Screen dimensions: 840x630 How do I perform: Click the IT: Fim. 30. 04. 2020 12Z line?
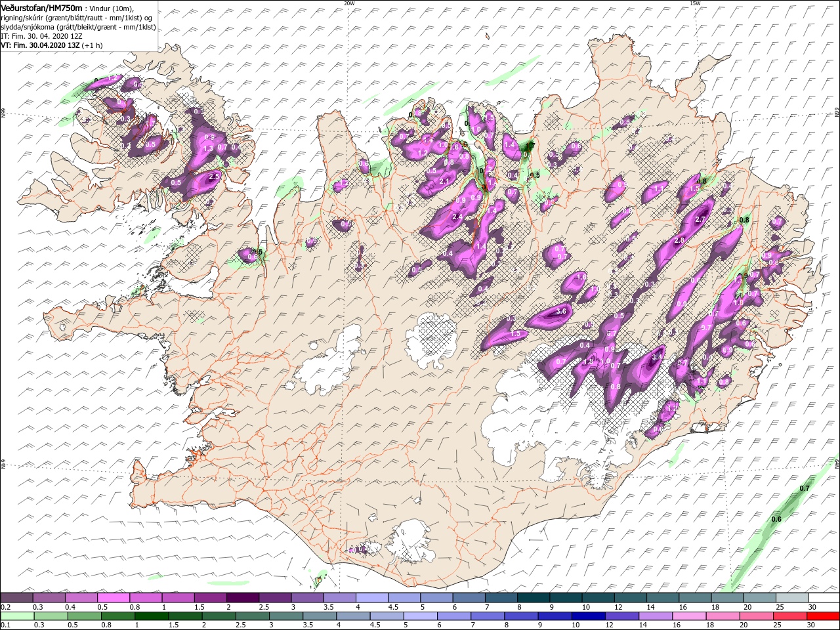(42, 35)
